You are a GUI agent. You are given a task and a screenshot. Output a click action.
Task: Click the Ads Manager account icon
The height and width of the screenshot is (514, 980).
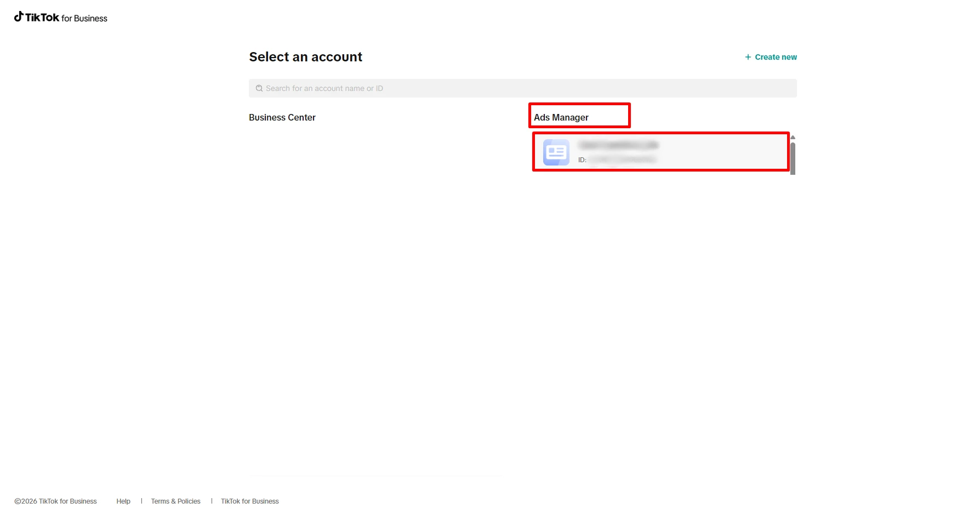556,152
